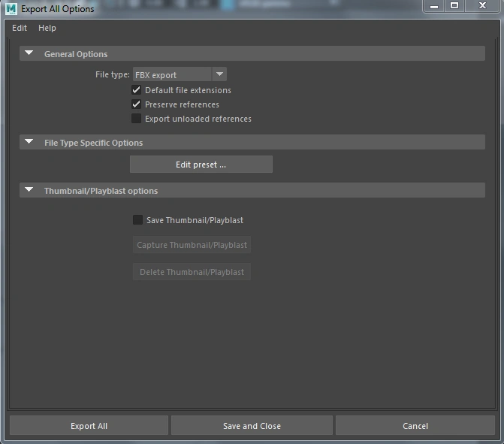Screen dimensions: 504x444
Task: Click the FBX export value text
Action: pyautogui.click(x=155, y=75)
